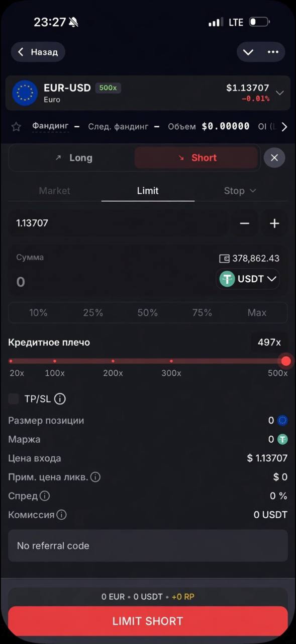The image size is (296, 644).
Task: Expand the Stop order type dropdown
Action: point(240,191)
